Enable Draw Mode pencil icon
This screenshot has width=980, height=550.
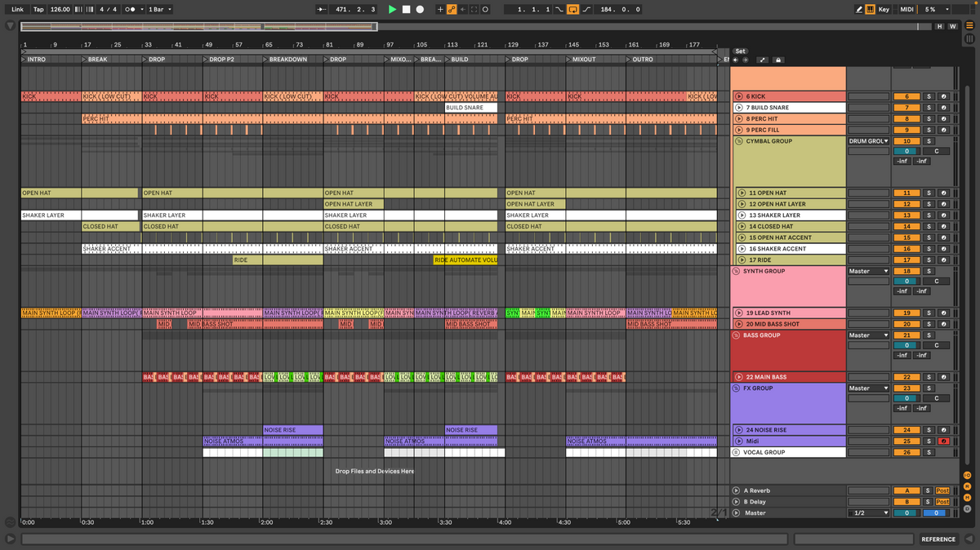pos(858,9)
